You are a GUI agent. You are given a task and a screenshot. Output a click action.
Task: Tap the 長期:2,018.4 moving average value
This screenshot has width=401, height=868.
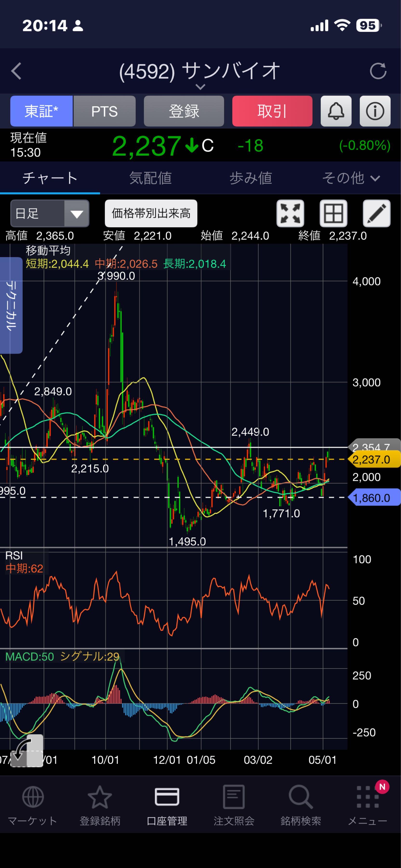(195, 264)
